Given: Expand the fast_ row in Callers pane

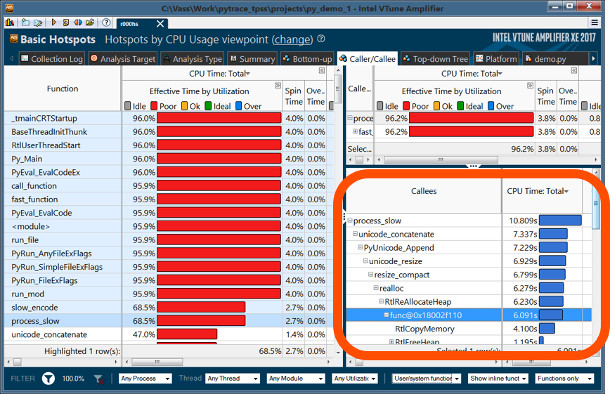Looking at the screenshot, I should pyautogui.click(x=355, y=131).
